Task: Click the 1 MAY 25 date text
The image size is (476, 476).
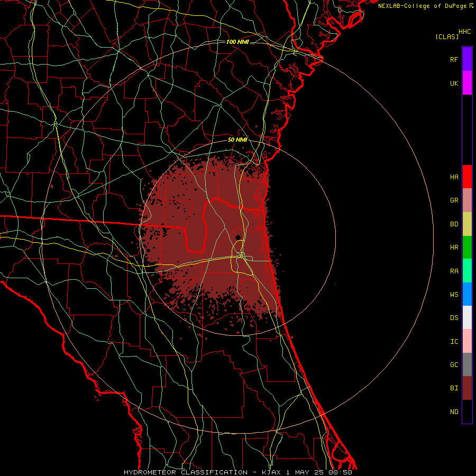Action: point(306,472)
